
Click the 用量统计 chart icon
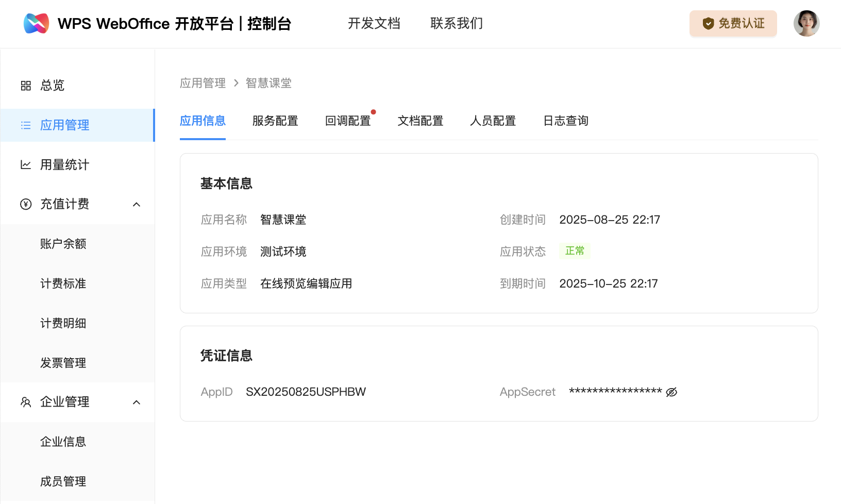point(26,165)
